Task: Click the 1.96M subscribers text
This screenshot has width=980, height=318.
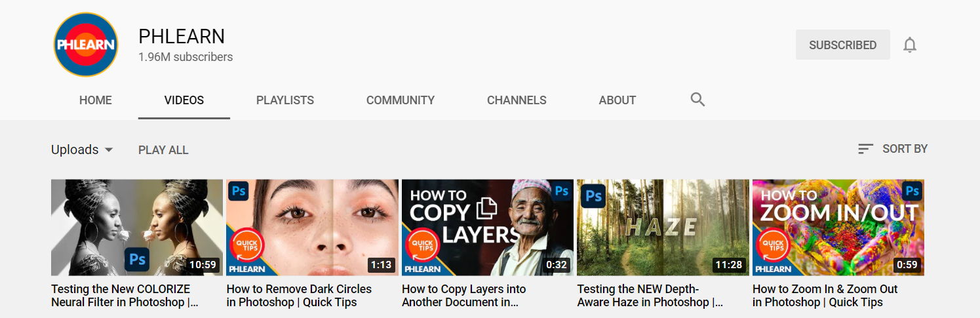Action: (186, 57)
